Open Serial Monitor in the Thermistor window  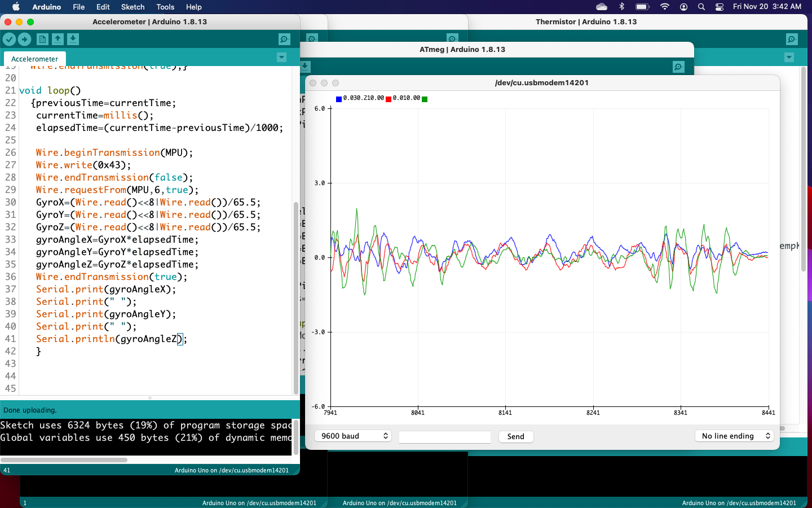coord(792,39)
